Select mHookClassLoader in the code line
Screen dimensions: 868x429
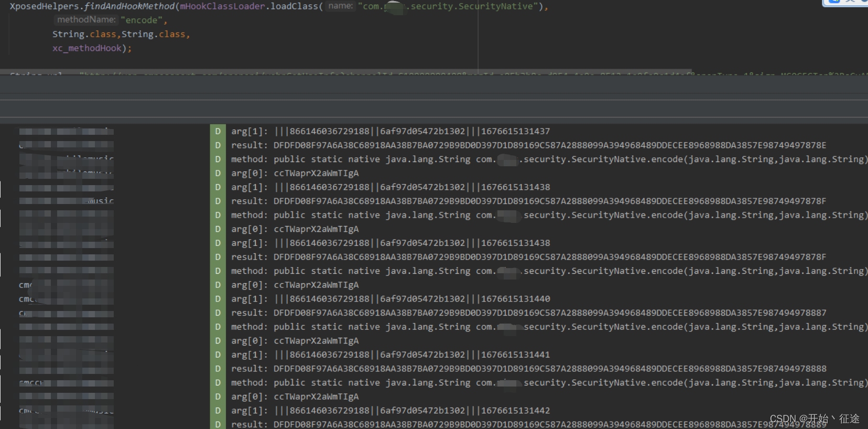click(x=222, y=6)
